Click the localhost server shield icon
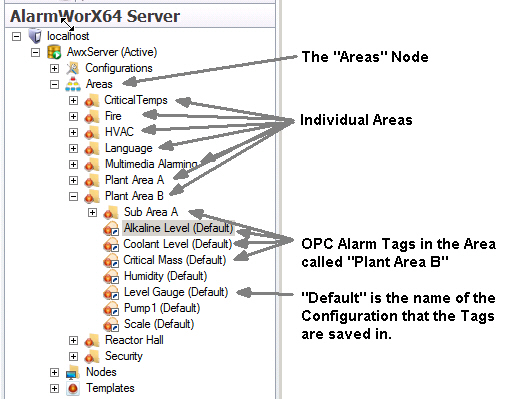 (35, 36)
